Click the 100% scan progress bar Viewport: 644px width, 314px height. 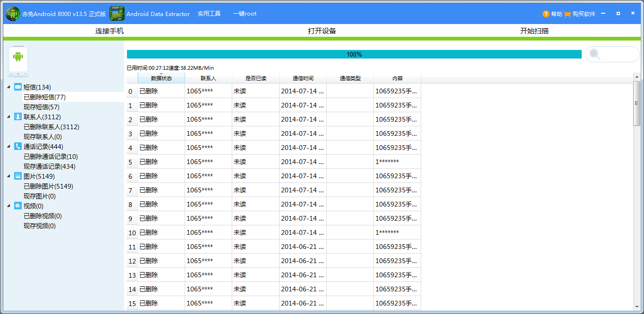coord(354,54)
